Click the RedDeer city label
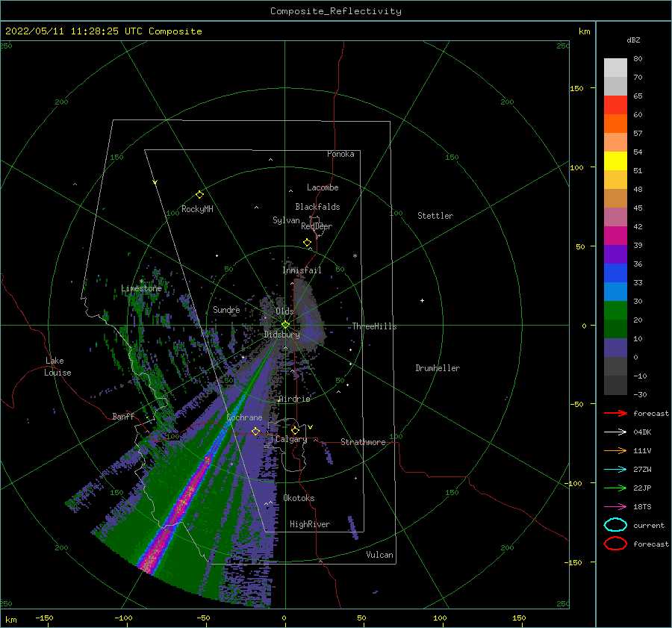The image size is (672, 628). [317, 226]
